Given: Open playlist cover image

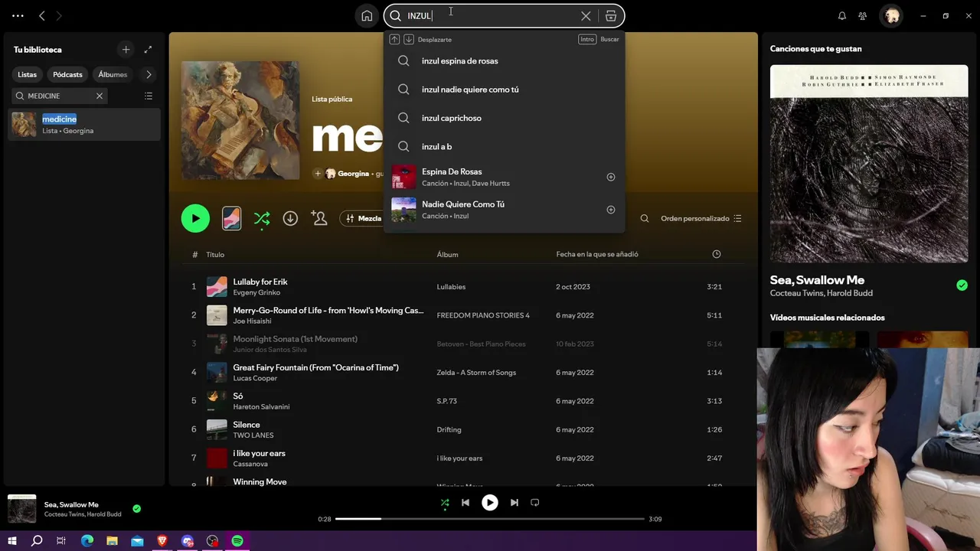Looking at the screenshot, I should click(x=240, y=121).
